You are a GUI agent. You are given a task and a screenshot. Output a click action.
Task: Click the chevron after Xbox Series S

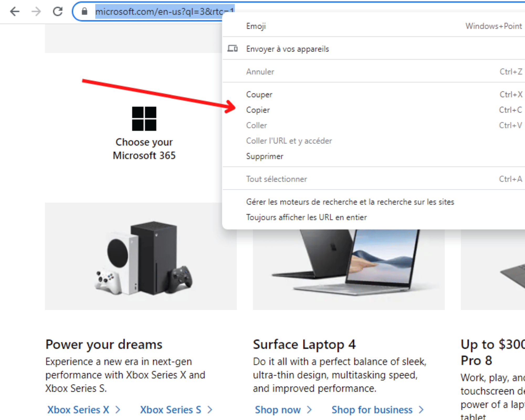pos(210,410)
